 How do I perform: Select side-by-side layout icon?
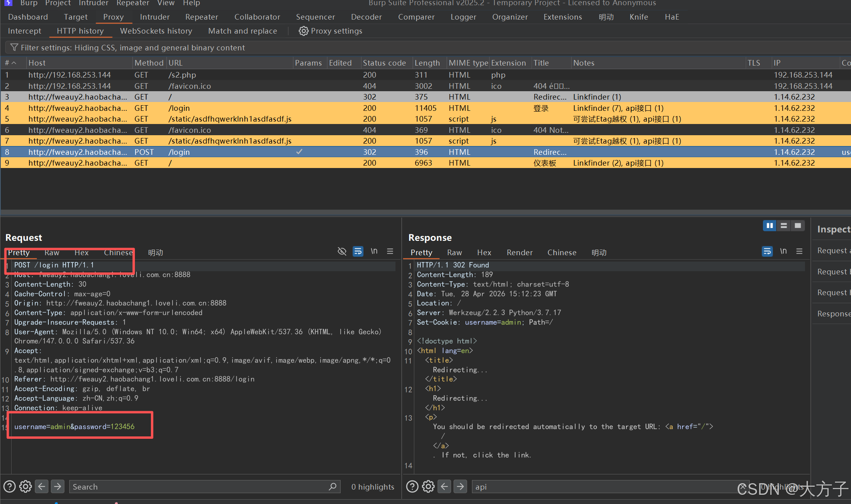(769, 226)
